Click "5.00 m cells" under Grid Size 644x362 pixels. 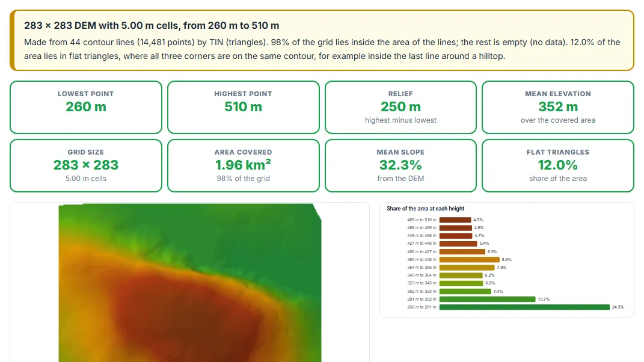[x=86, y=179]
